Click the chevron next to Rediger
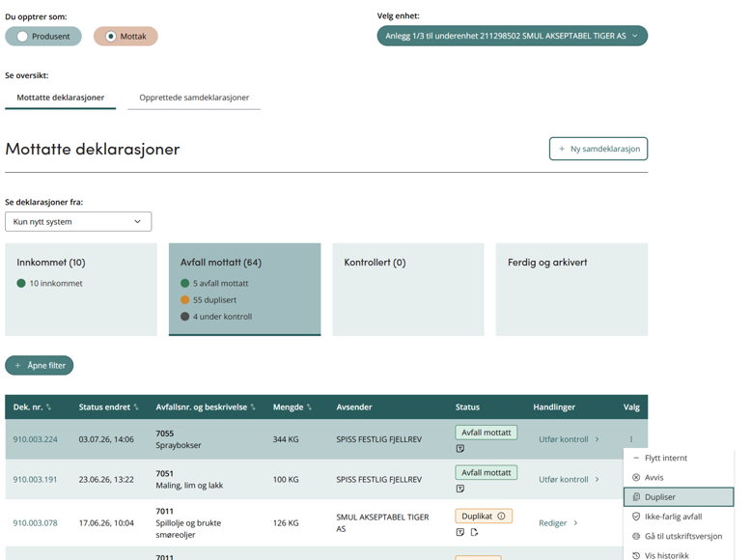751x560 pixels. [575, 523]
